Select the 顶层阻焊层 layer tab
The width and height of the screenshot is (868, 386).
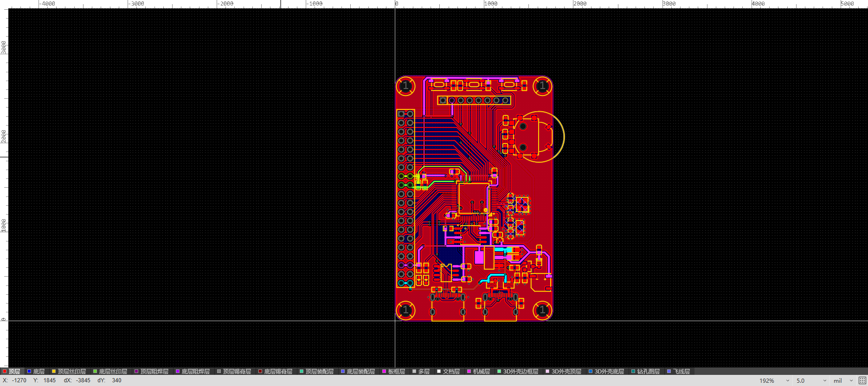pyautogui.click(x=152, y=372)
